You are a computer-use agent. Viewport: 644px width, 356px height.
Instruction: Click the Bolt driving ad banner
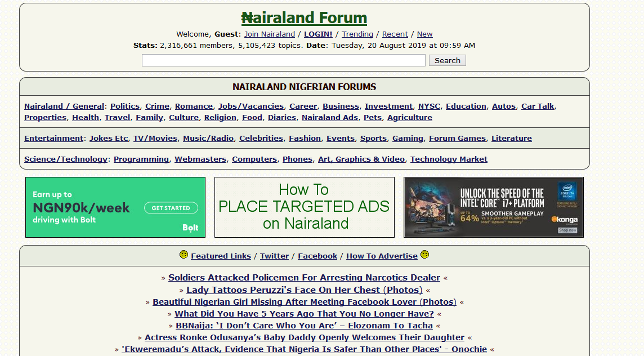pyautogui.click(x=115, y=207)
